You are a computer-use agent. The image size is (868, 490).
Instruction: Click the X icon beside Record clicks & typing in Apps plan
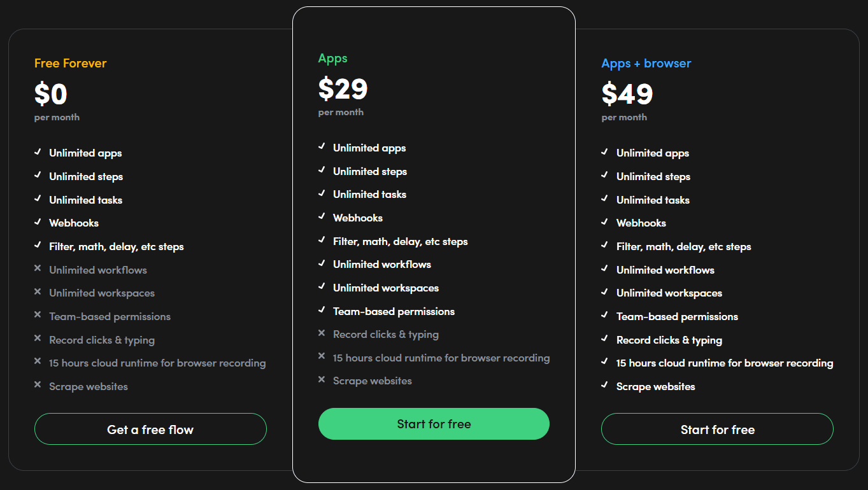coord(322,333)
